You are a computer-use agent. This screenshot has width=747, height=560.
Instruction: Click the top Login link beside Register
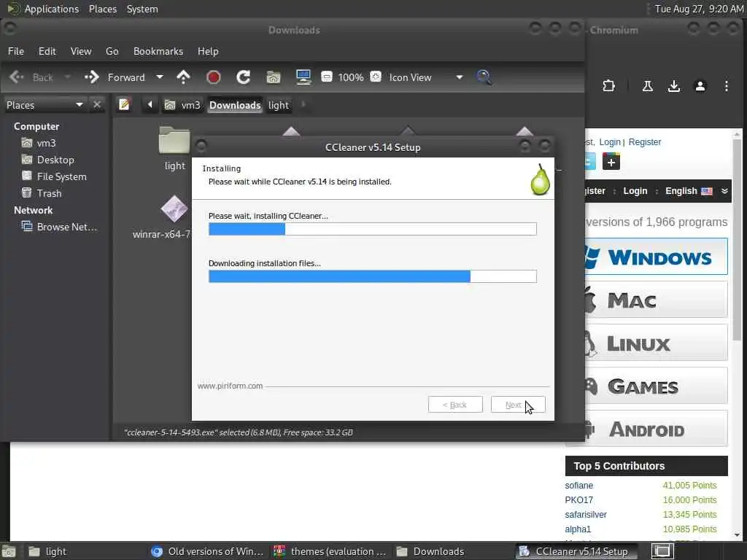610,142
